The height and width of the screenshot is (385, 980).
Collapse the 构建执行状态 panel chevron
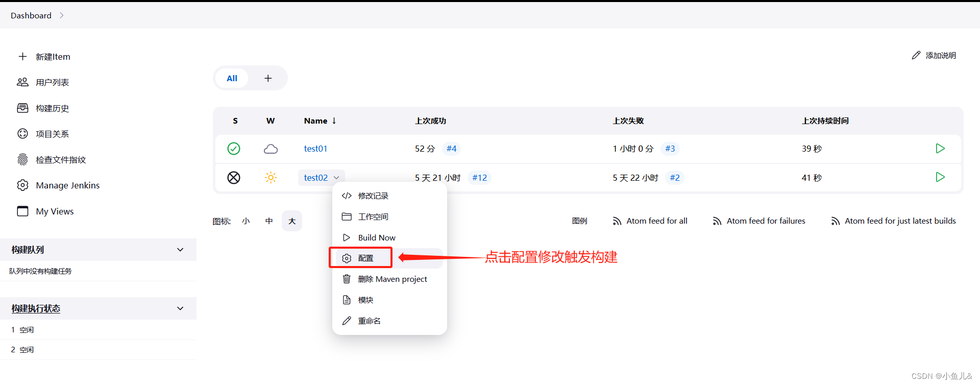[180, 308]
